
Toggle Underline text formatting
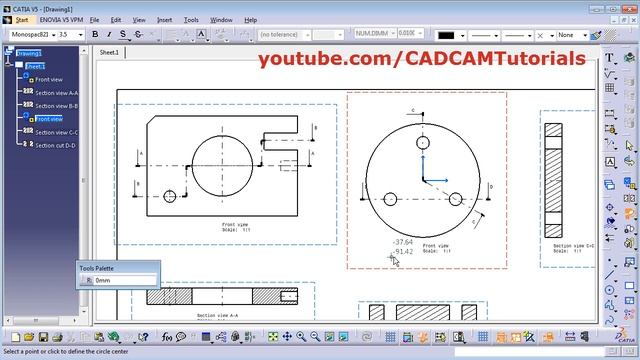click(x=123, y=34)
